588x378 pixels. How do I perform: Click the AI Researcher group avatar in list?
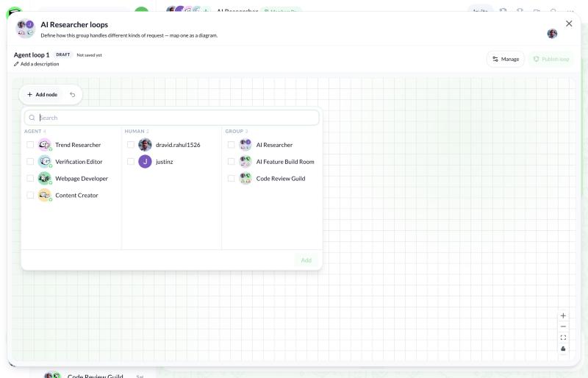245,145
